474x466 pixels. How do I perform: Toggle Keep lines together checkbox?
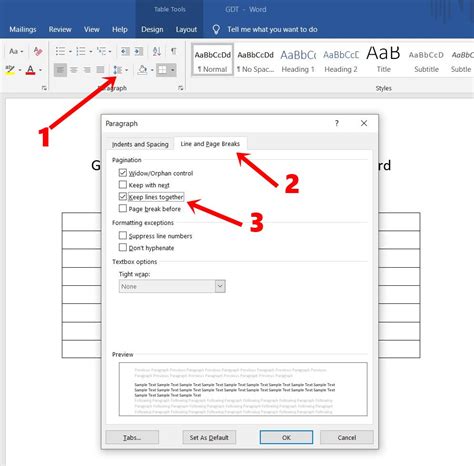(123, 197)
